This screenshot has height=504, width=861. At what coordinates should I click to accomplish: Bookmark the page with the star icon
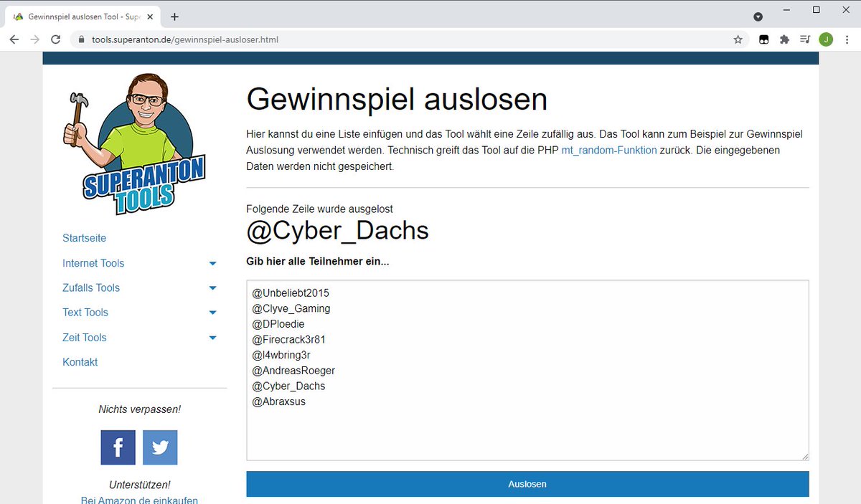pyautogui.click(x=738, y=39)
